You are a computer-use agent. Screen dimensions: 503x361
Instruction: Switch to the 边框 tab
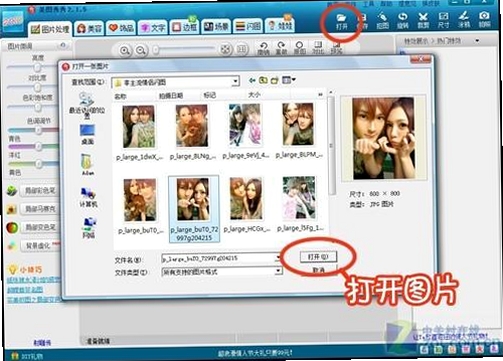click(x=184, y=27)
